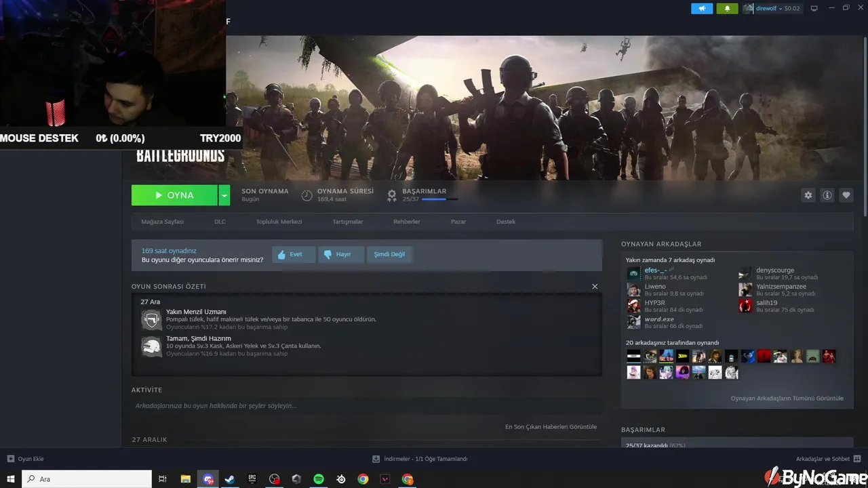This screenshot has height=488, width=868.
Task: Open İndirmeler downloads status
Action: (x=420, y=459)
